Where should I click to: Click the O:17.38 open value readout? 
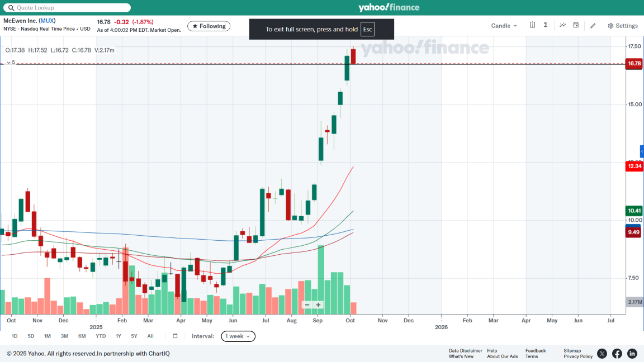click(x=15, y=50)
